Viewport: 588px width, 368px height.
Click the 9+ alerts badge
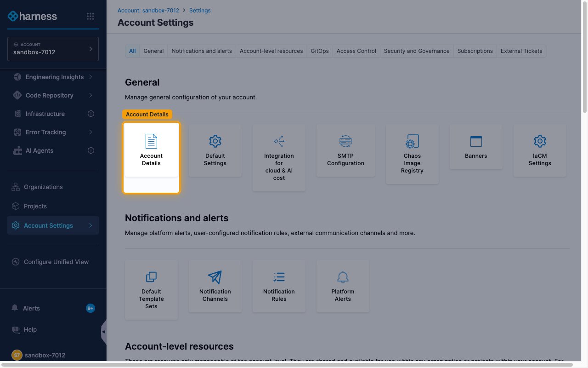pyautogui.click(x=90, y=308)
